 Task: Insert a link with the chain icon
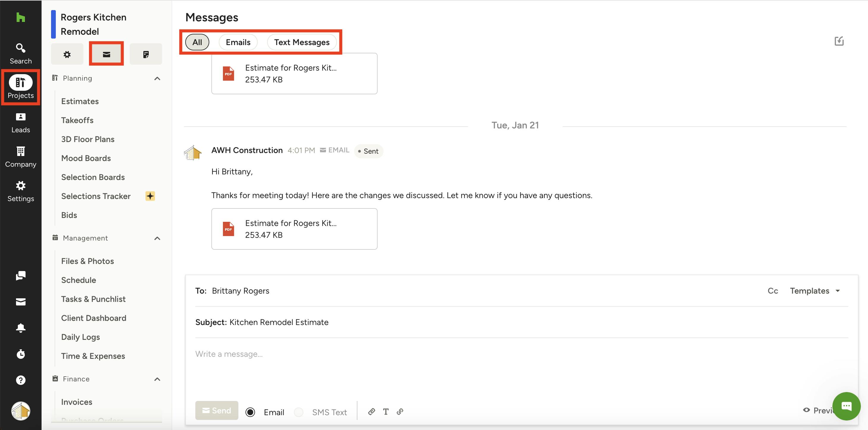[x=400, y=412]
